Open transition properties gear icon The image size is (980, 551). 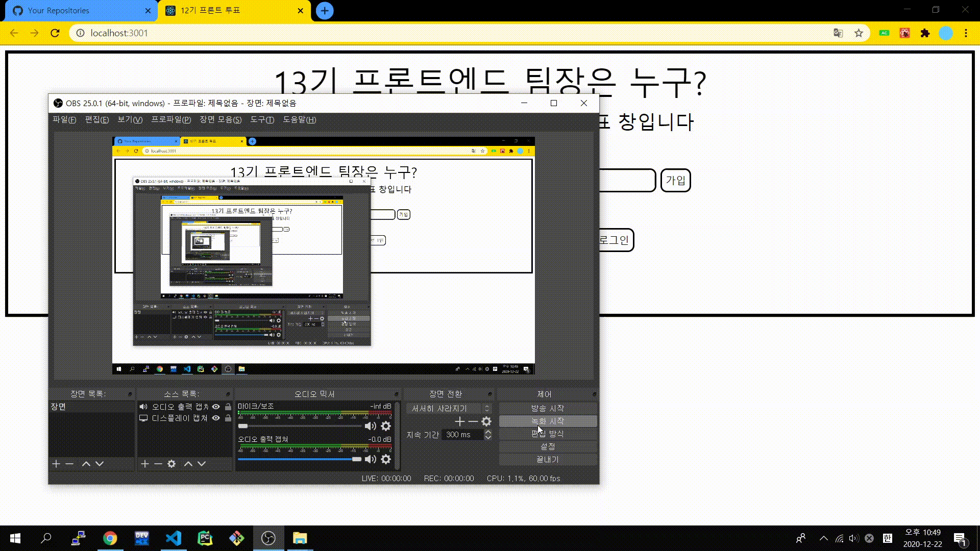coord(486,421)
